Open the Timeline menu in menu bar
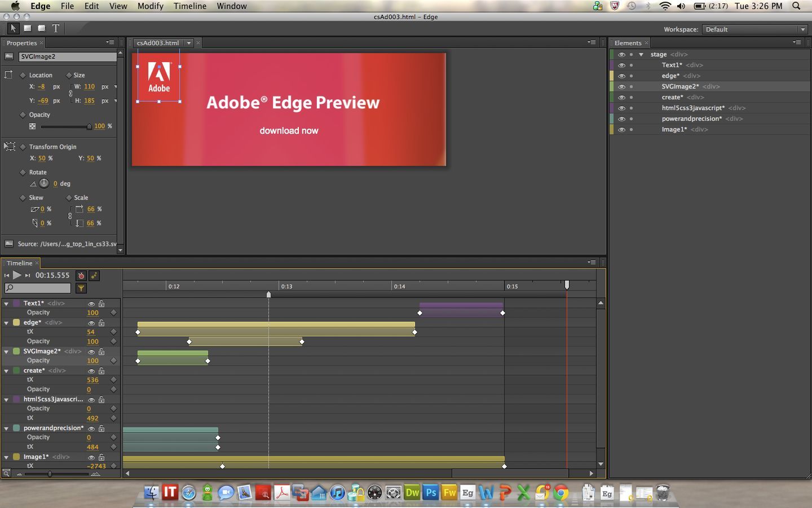The width and height of the screenshot is (812, 508). click(189, 6)
